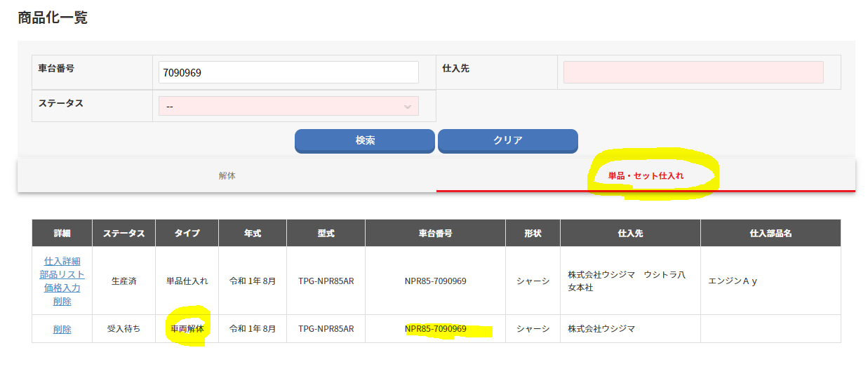Open the 仕入詳細 link
Screen dimensions: 868x383
62,261
